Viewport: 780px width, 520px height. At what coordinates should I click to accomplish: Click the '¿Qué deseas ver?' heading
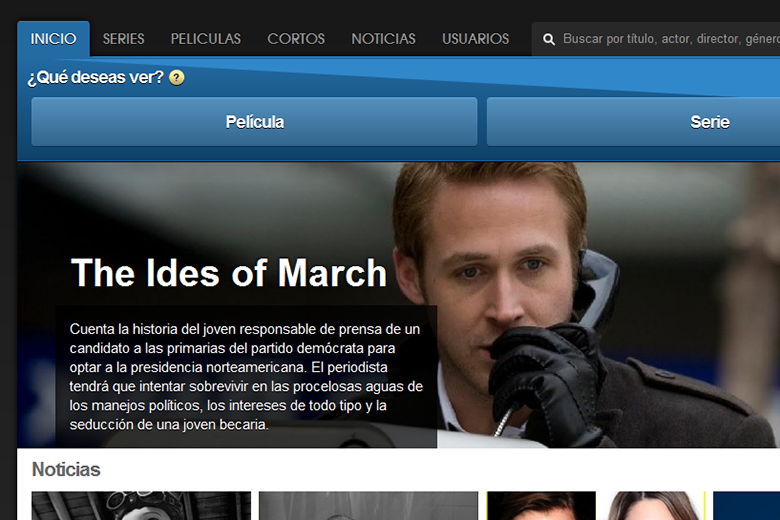click(96, 78)
